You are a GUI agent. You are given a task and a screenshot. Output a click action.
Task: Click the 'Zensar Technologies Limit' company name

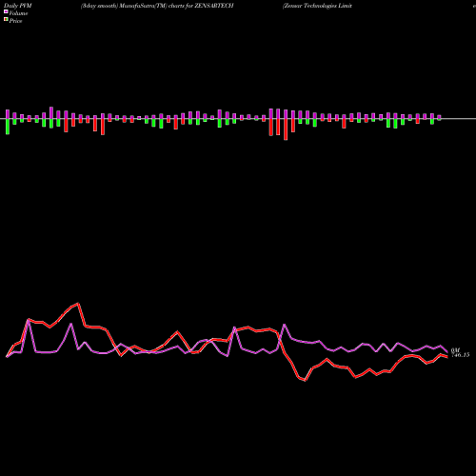(x=317, y=6)
